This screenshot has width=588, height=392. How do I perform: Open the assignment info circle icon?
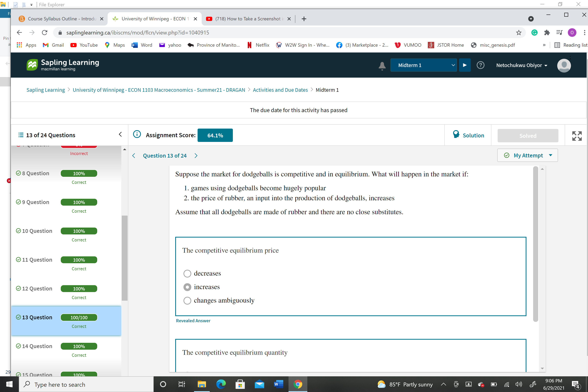(137, 134)
